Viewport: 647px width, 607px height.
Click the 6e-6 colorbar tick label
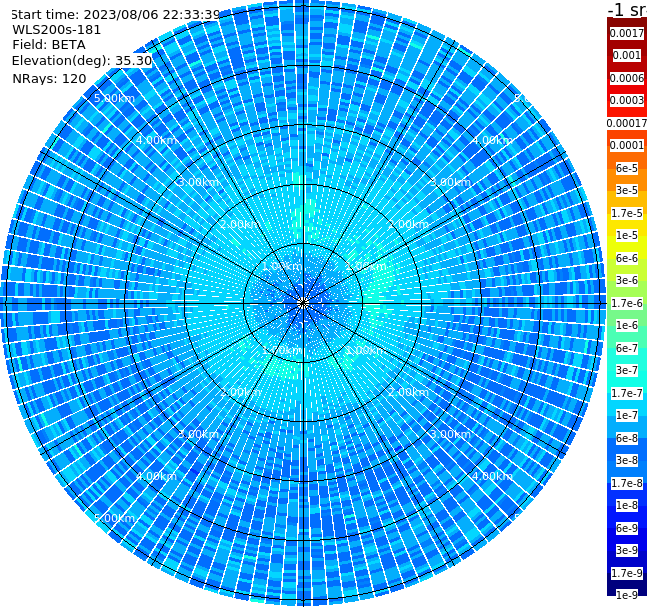pos(627,258)
